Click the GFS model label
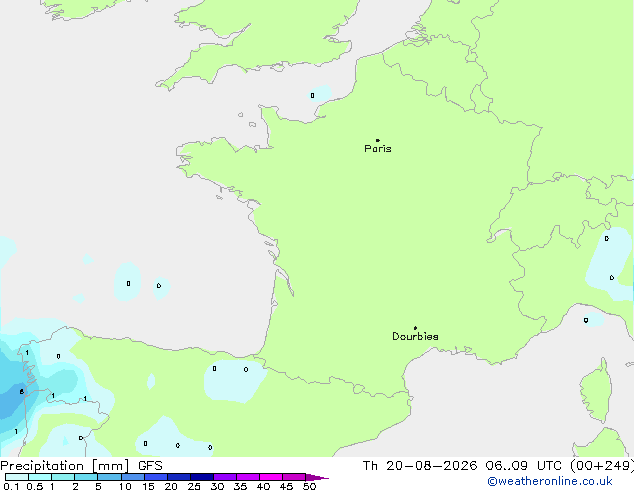This screenshot has height=490, width=634. (150, 466)
